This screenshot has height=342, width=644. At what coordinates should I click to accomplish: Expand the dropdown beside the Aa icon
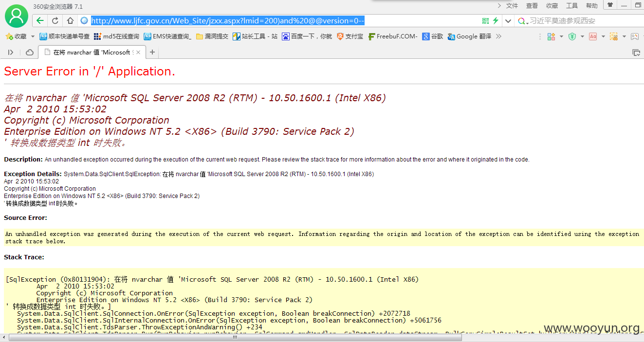[x=603, y=36]
